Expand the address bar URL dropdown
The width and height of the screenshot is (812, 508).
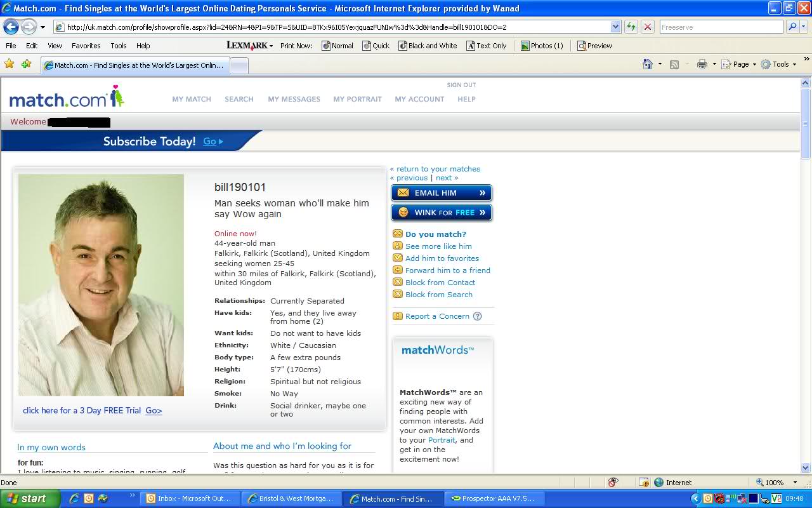click(x=615, y=27)
